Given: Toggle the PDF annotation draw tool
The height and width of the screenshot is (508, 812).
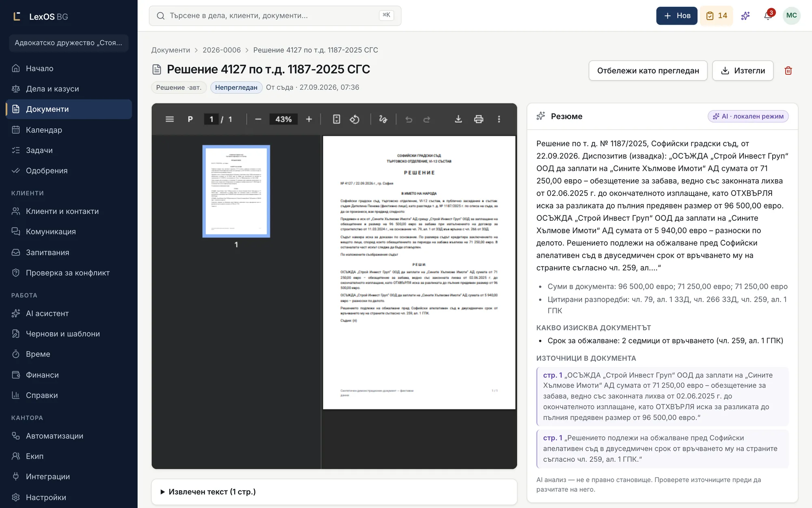Looking at the screenshot, I should (383, 119).
